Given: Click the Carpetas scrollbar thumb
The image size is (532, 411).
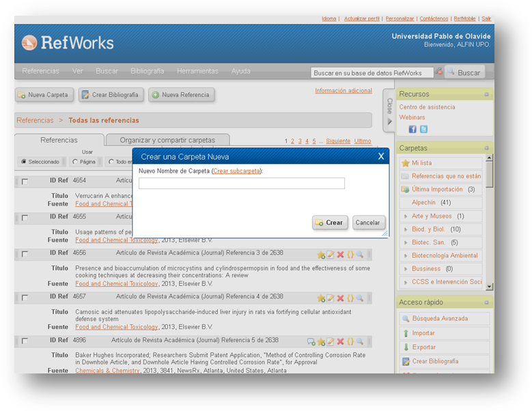Looking at the screenshot, I should (489, 174).
